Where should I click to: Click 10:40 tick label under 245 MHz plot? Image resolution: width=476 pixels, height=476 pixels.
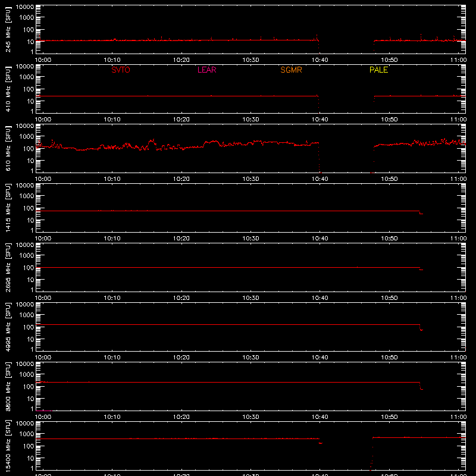[x=320, y=60]
